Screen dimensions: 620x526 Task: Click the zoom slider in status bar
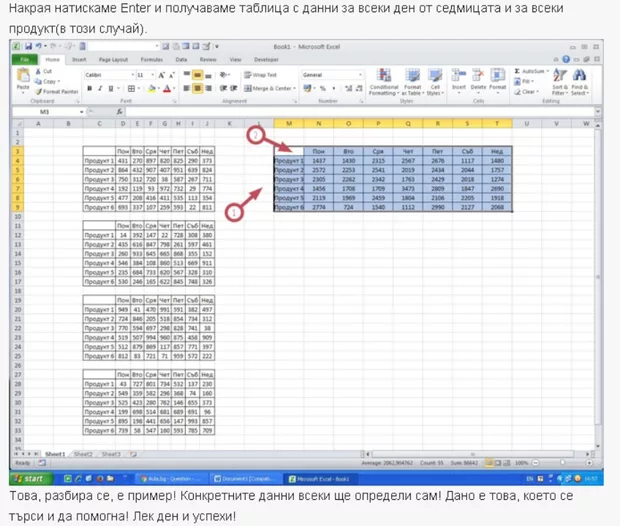click(562, 463)
